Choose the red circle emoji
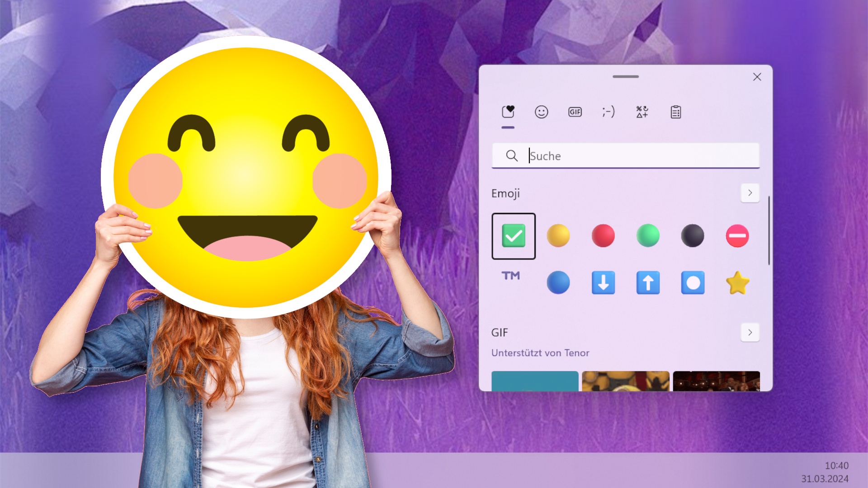This screenshot has height=488, width=868. point(603,236)
